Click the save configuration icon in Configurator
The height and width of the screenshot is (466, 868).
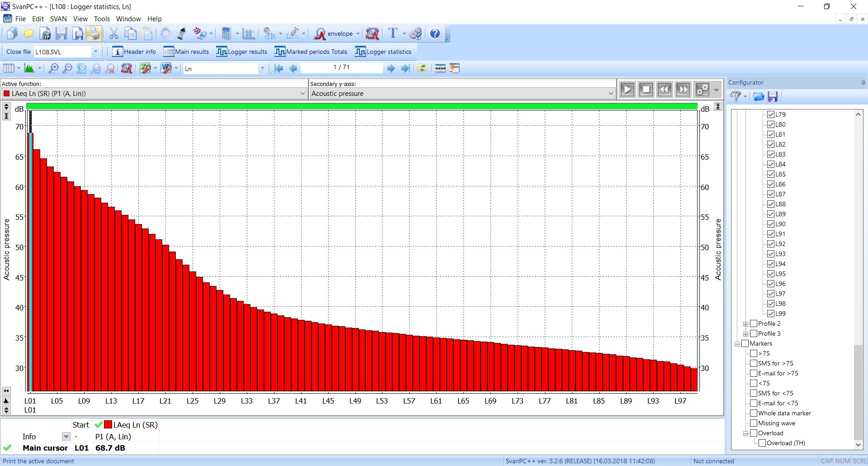click(x=773, y=96)
